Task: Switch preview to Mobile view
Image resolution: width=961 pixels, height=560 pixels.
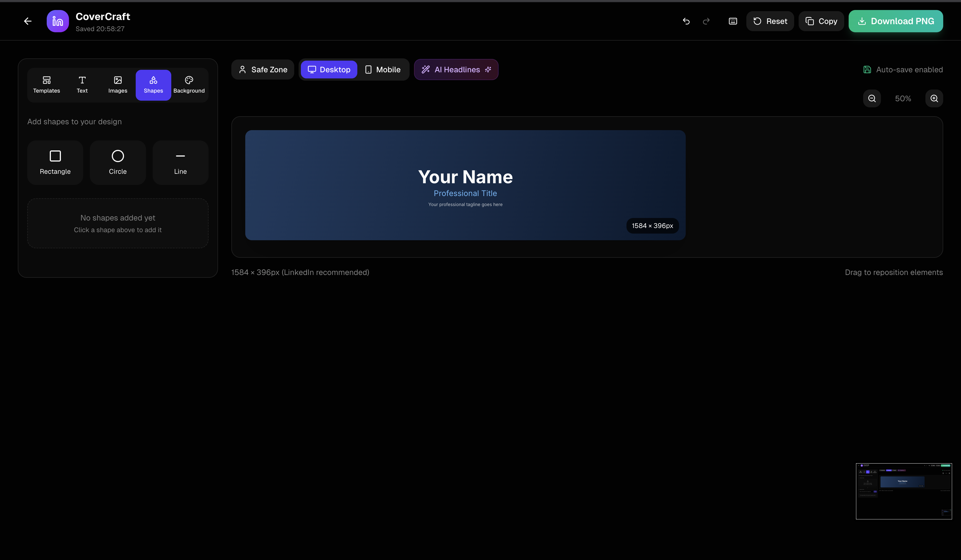Action: [x=383, y=70]
